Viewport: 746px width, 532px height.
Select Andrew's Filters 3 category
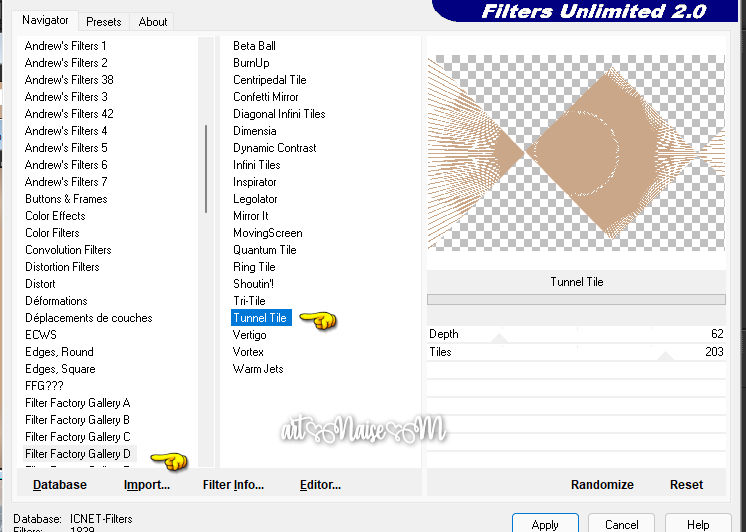pyautogui.click(x=66, y=97)
